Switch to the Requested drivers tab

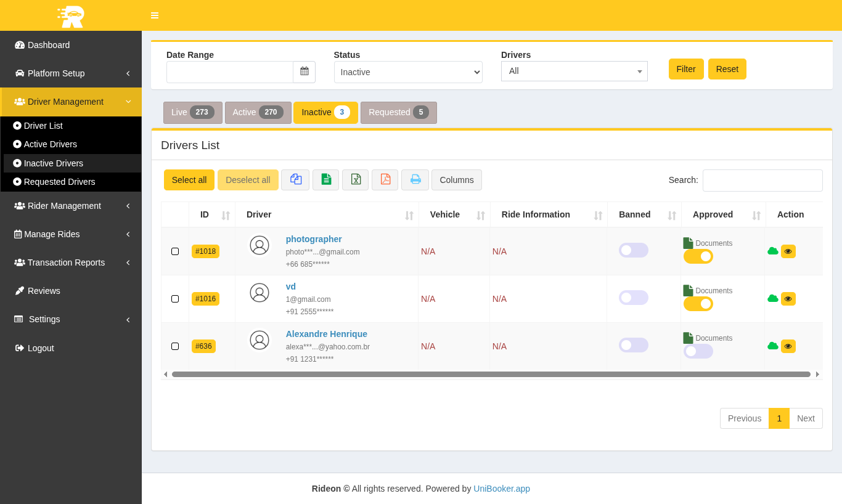tap(398, 113)
